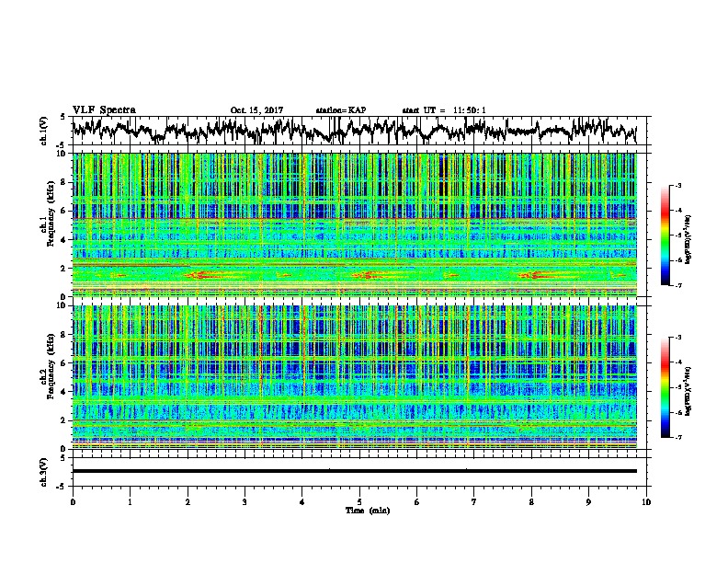
Task: Click the ch.1 spectrogram panel
Action: pos(355,224)
